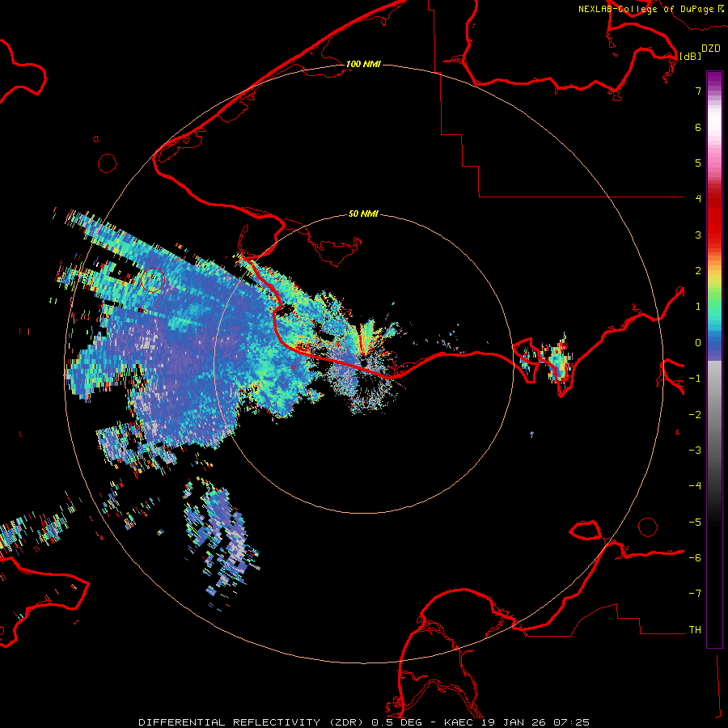Click the 7 value on the color scale

(698, 91)
